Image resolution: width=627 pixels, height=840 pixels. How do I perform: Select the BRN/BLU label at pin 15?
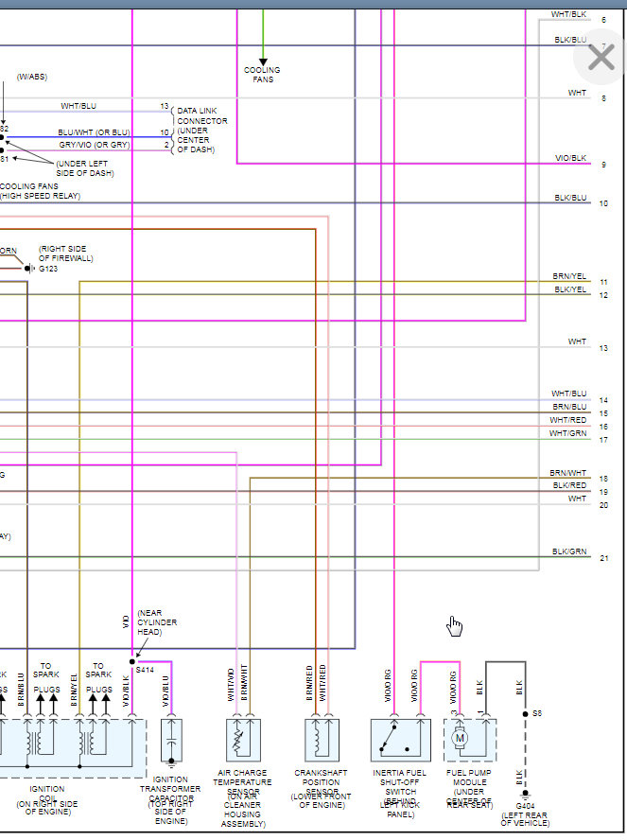point(569,407)
